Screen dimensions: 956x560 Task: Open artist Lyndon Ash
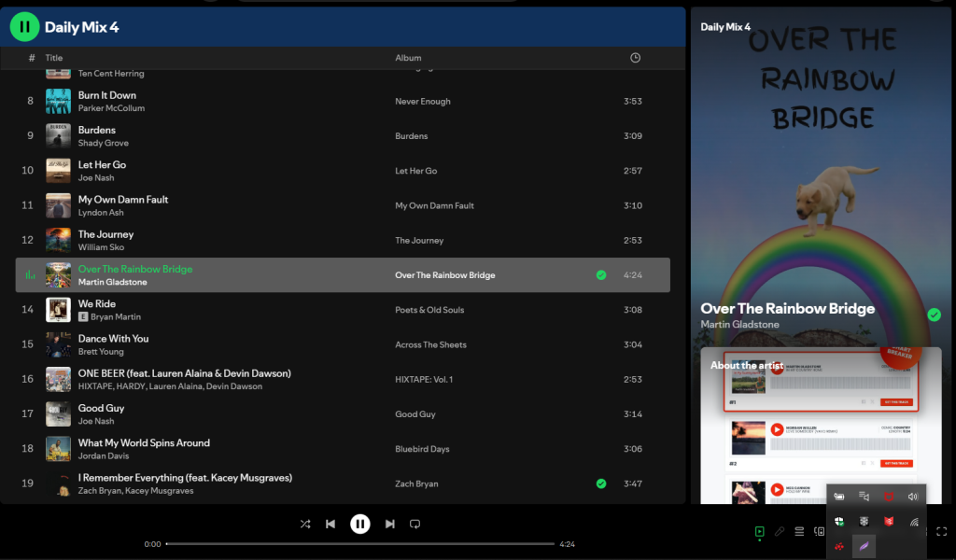[101, 212]
